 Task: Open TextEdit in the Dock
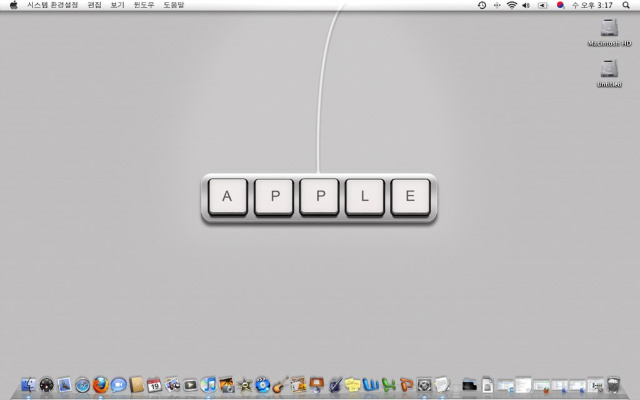click(442, 385)
